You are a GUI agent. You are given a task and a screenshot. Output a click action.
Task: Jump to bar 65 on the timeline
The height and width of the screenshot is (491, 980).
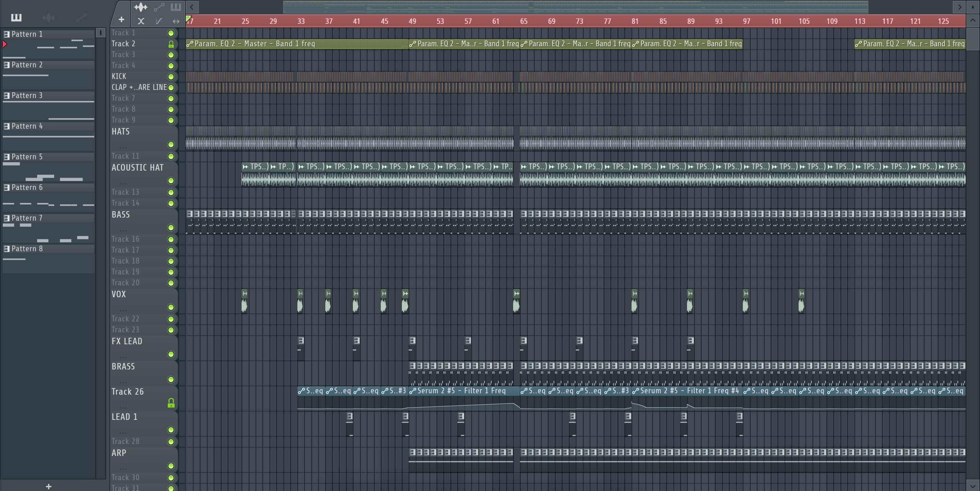524,21
